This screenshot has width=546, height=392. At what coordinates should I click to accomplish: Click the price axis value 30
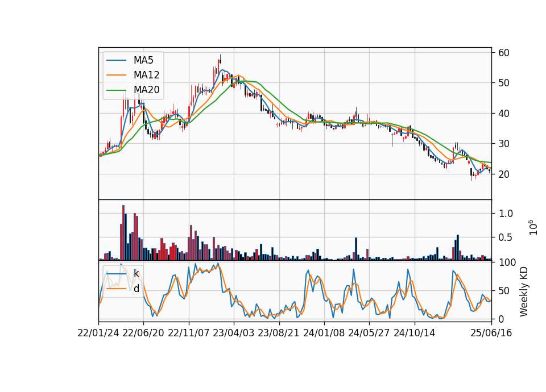504,144
